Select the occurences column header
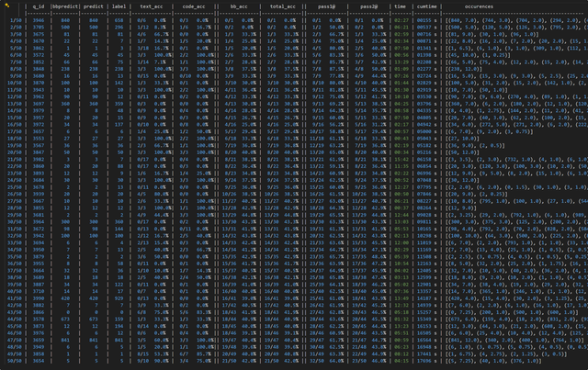The image size is (588, 370). tap(479, 6)
